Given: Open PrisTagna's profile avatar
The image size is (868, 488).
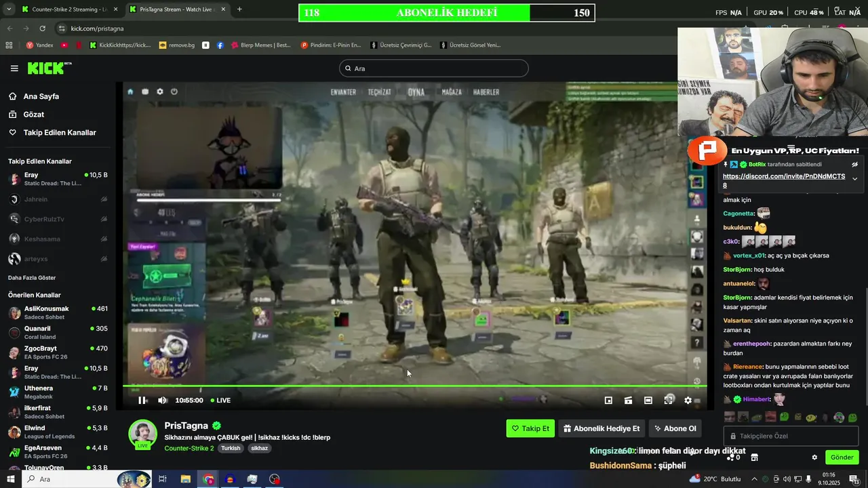Looking at the screenshot, I should 142,434.
